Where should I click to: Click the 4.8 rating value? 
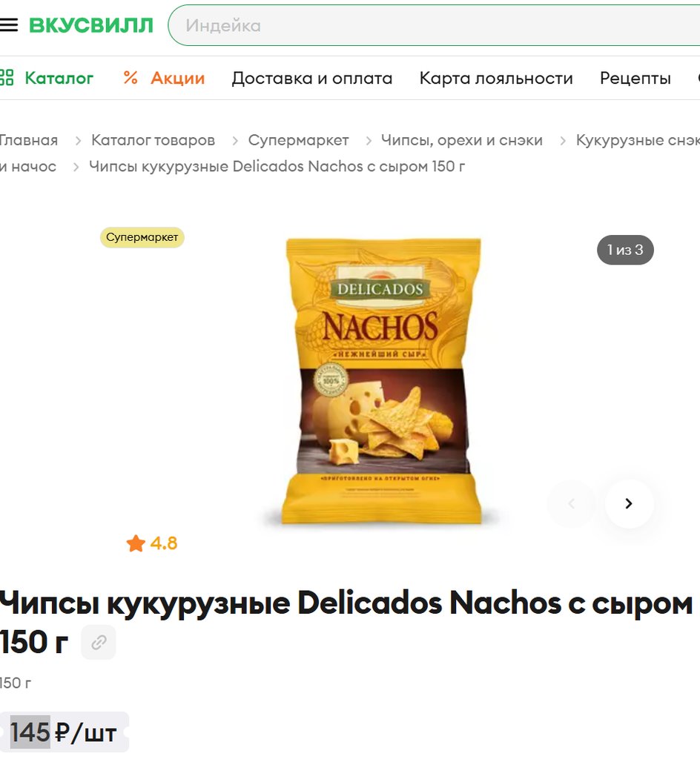pos(164,543)
